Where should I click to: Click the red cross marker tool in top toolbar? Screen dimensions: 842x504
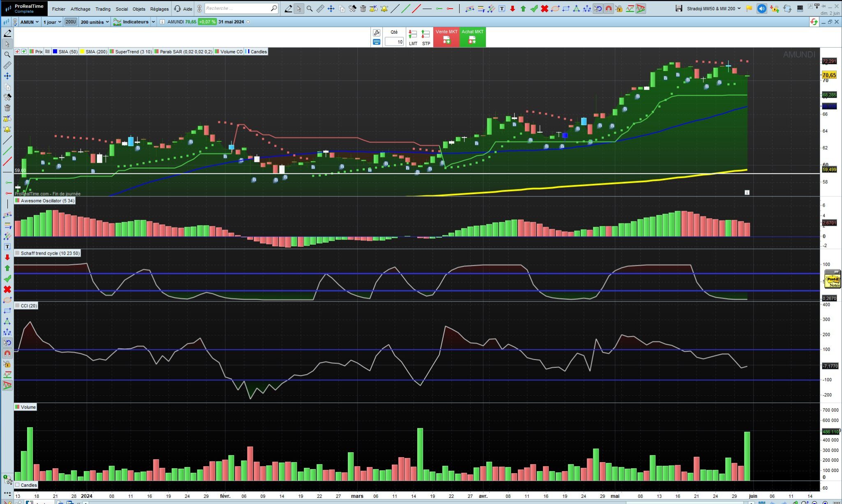click(544, 9)
